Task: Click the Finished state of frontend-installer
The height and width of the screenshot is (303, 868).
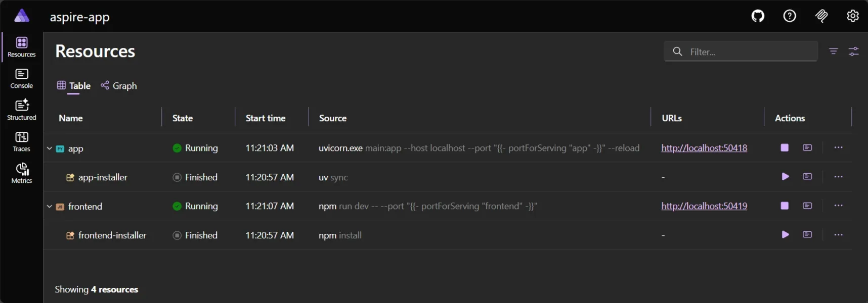Action: [195, 235]
